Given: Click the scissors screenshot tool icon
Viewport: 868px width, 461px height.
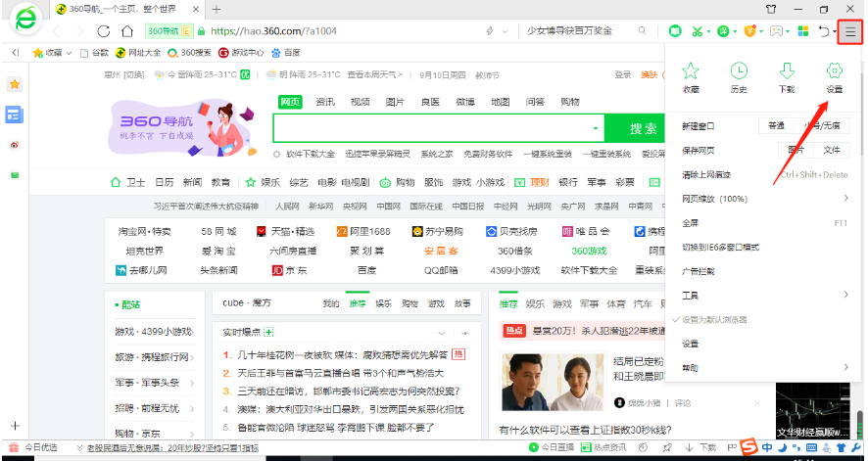Looking at the screenshot, I should click(697, 31).
